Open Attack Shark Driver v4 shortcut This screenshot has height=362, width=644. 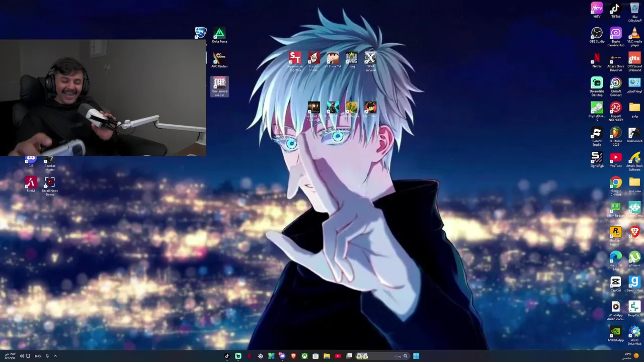point(616,62)
